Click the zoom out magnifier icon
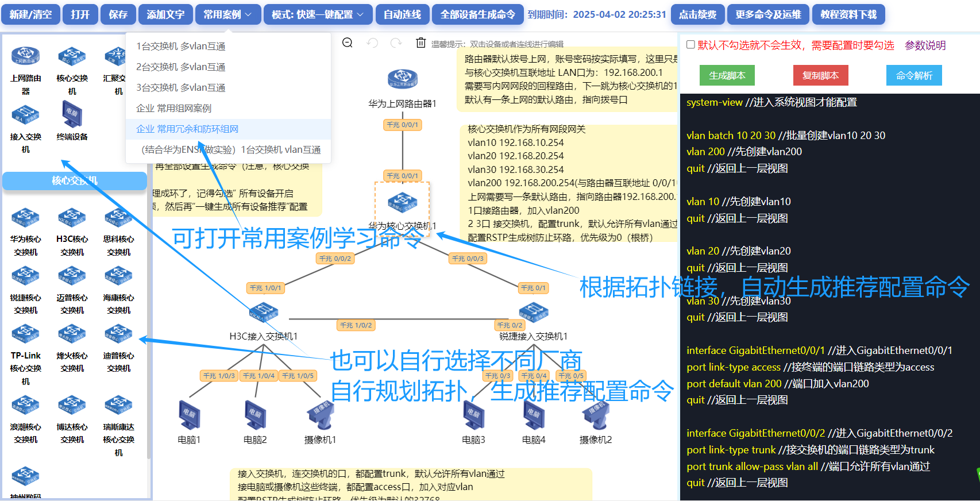 coord(348,43)
